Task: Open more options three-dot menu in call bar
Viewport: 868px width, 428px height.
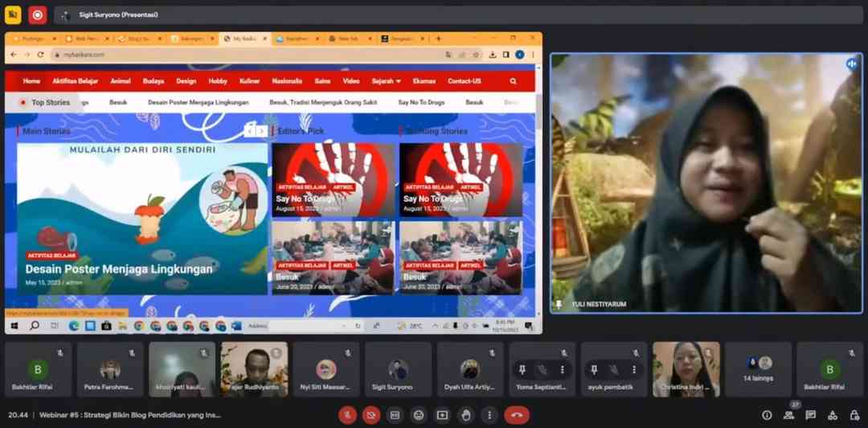Action: coord(489,415)
